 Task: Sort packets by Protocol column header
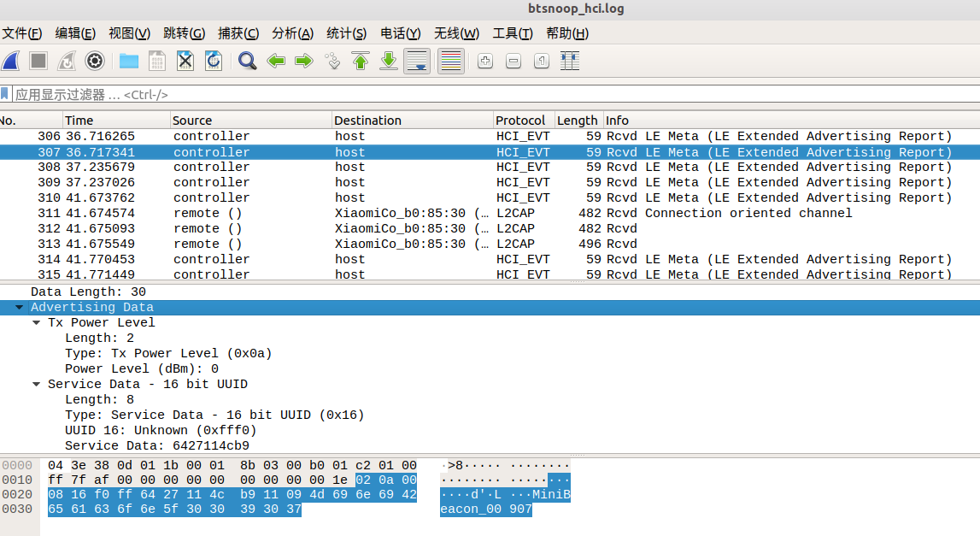[520, 121]
